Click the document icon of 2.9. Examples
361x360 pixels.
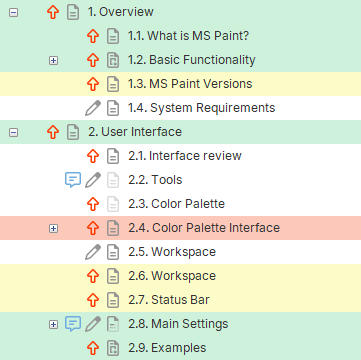pos(113,348)
